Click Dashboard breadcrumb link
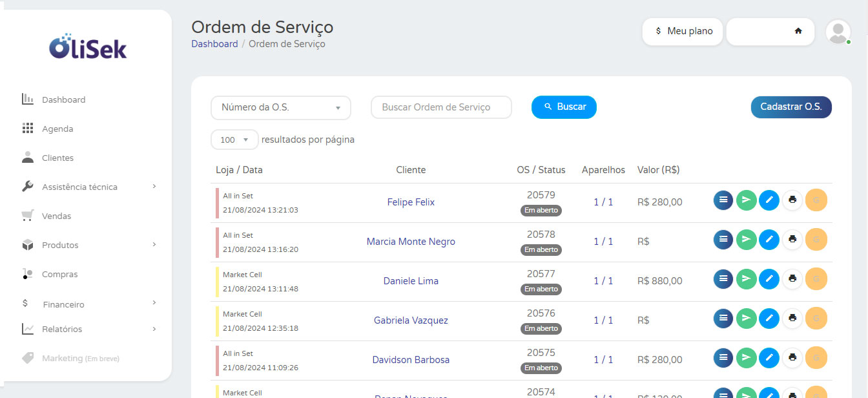868x398 pixels. [214, 44]
